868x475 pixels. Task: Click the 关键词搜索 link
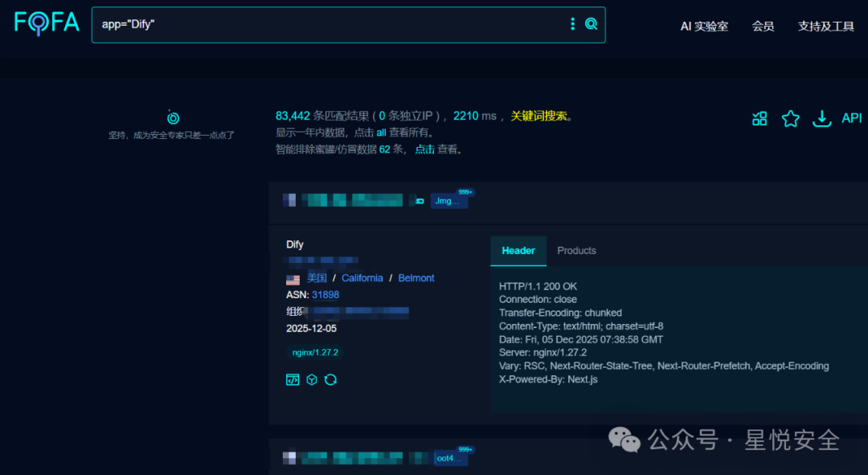coord(538,116)
